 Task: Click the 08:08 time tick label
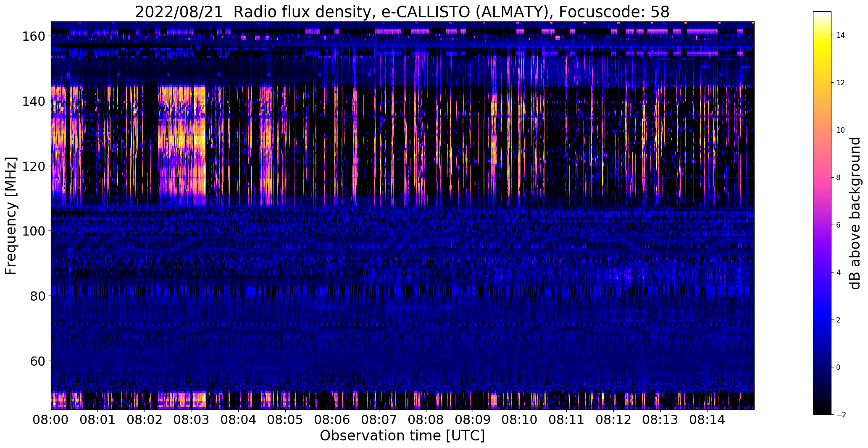pos(426,419)
